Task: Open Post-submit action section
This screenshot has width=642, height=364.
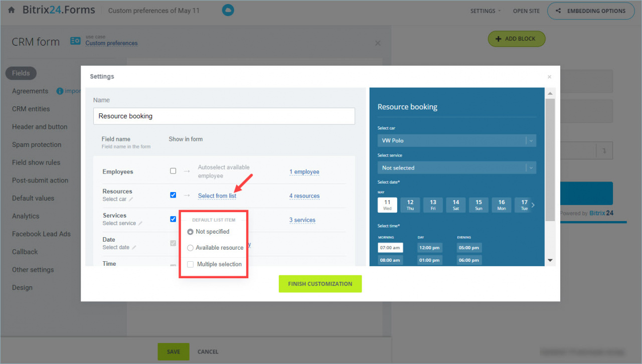Action: 40,180
